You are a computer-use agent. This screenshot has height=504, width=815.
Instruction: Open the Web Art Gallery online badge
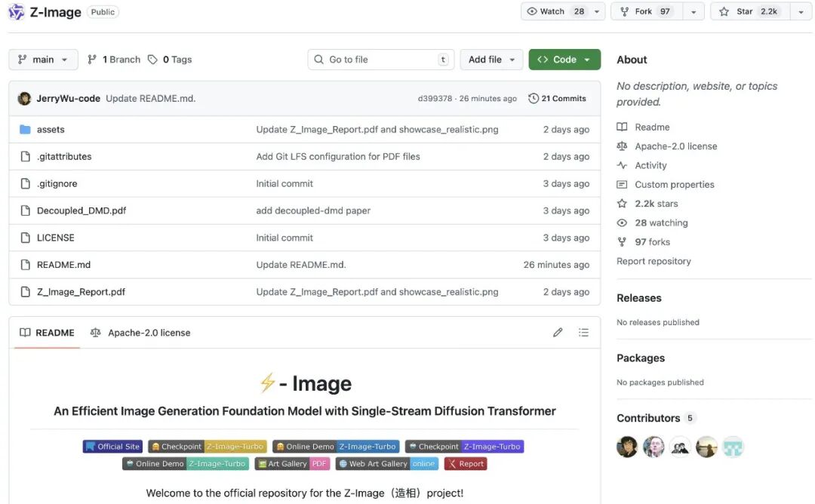(386, 464)
